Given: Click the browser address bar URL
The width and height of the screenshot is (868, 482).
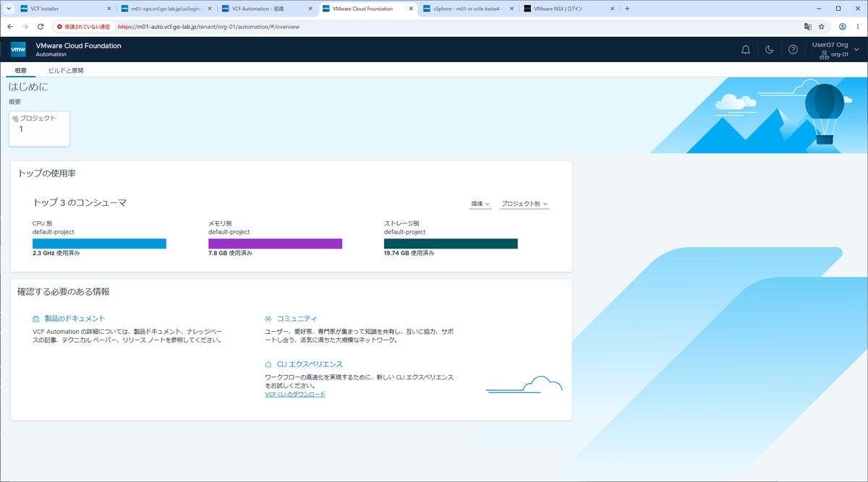Looking at the screenshot, I should click(208, 26).
